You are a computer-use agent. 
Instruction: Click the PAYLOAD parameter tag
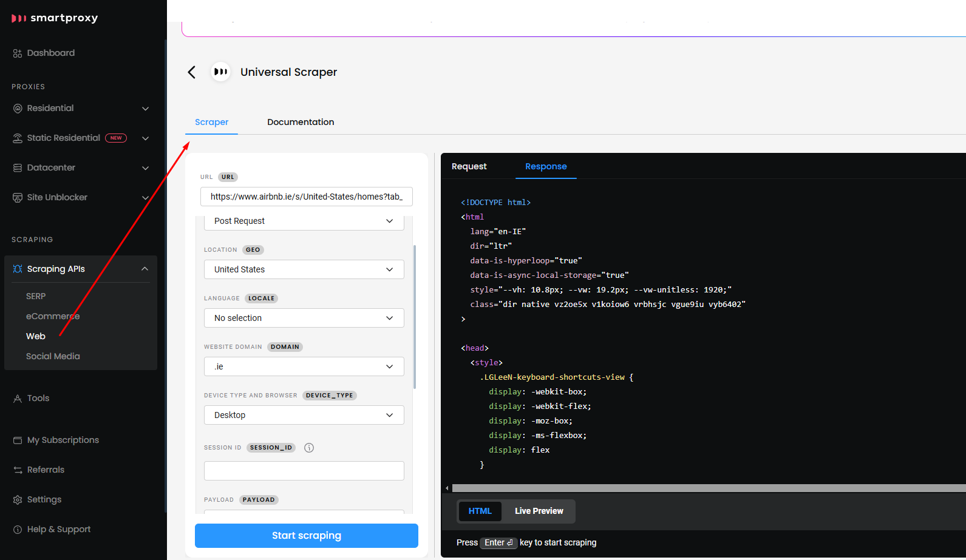(x=259, y=500)
